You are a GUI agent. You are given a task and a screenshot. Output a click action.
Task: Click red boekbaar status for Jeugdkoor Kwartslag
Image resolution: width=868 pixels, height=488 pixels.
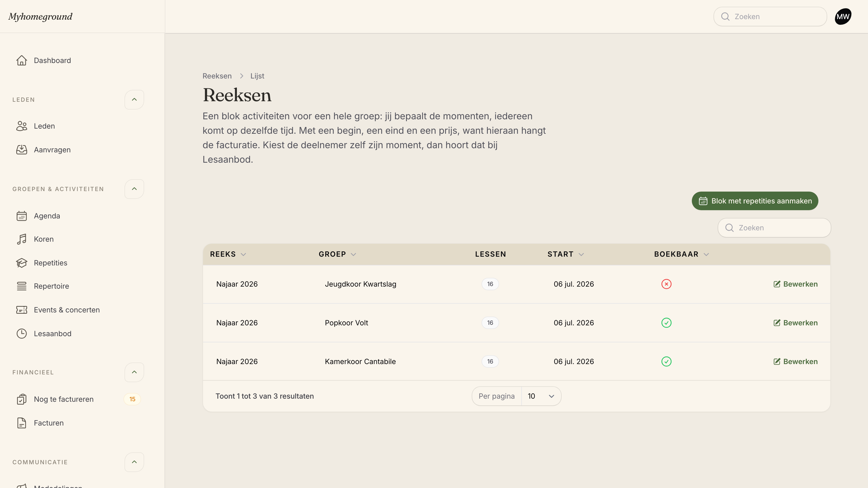coord(666,284)
